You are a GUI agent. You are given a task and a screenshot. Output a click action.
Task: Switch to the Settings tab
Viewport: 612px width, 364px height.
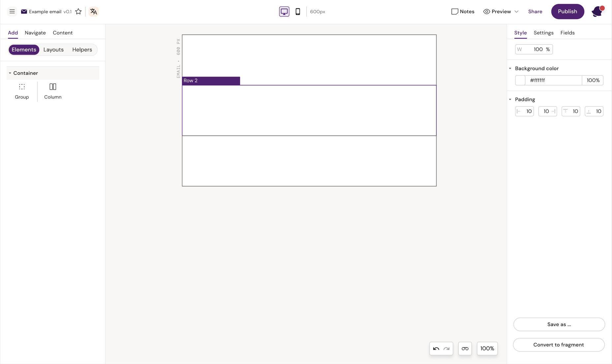pyautogui.click(x=543, y=33)
